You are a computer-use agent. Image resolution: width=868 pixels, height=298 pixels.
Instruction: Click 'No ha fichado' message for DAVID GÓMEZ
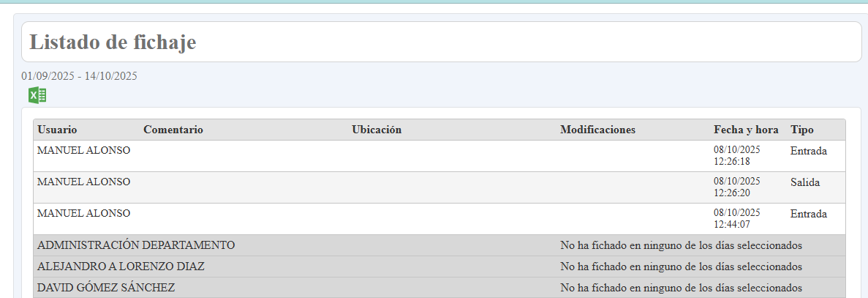[x=681, y=288]
